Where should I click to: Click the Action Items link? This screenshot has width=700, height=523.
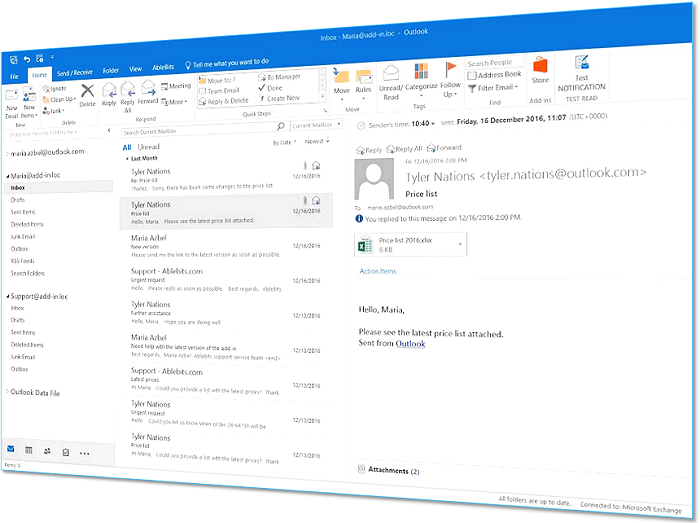pyautogui.click(x=378, y=271)
